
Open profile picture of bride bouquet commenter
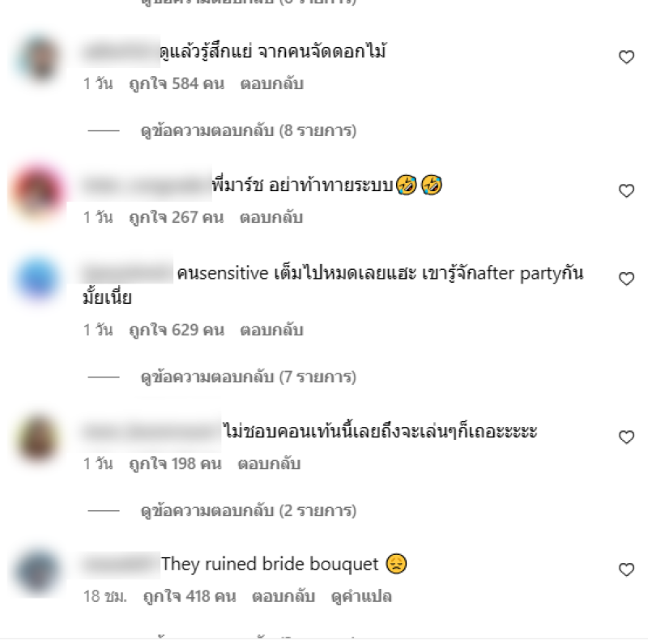click(x=38, y=572)
